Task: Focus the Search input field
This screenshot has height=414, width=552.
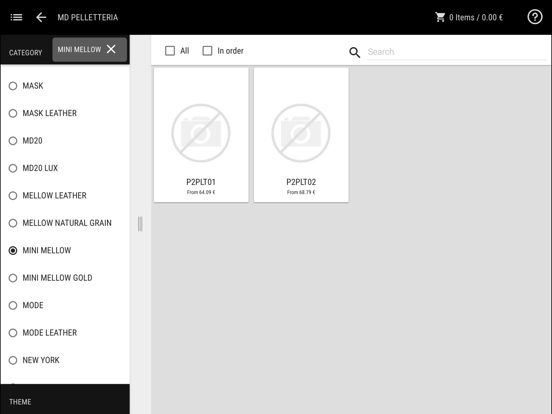Action: coord(457,52)
